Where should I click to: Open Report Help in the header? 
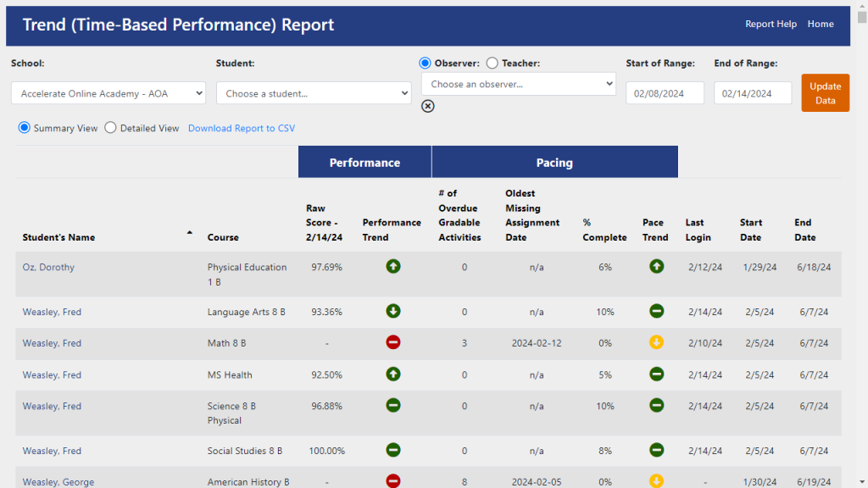(771, 24)
